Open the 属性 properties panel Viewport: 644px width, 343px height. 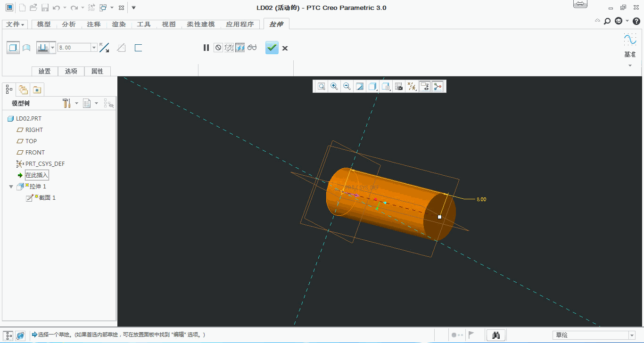98,71
